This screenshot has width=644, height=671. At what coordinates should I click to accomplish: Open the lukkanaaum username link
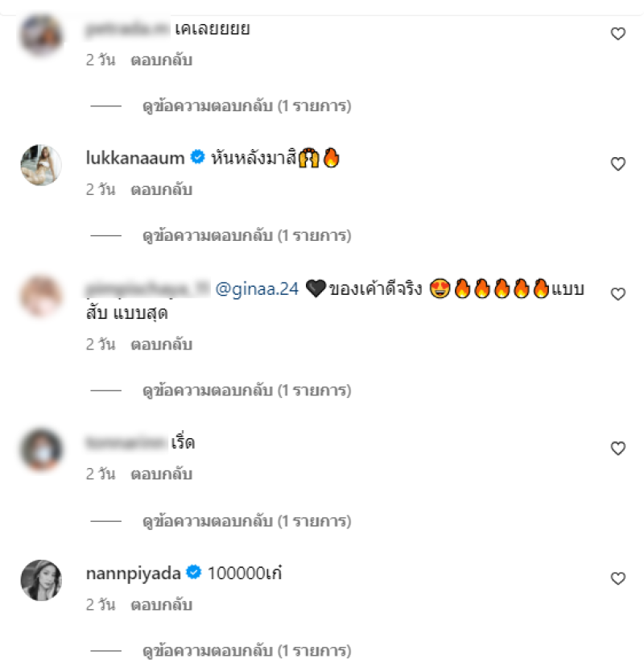coord(135,158)
